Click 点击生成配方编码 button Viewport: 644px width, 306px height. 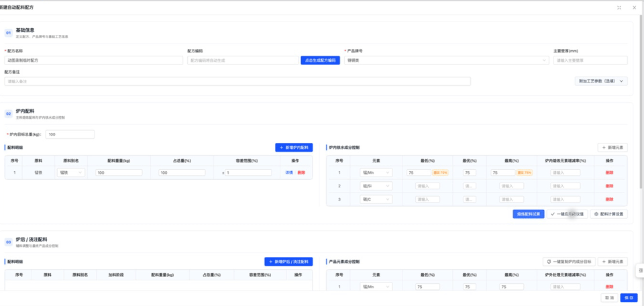tap(321, 60)
